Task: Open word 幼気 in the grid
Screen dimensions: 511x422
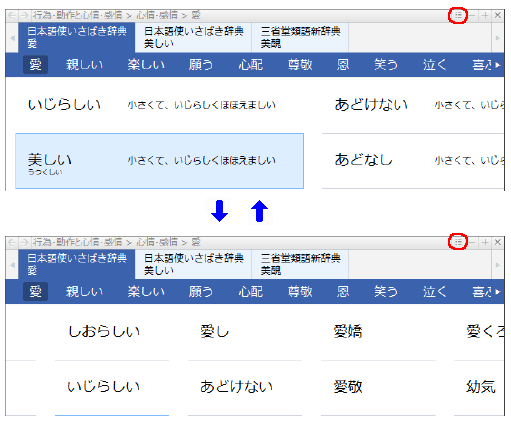Action: click(x=479, y=387)
